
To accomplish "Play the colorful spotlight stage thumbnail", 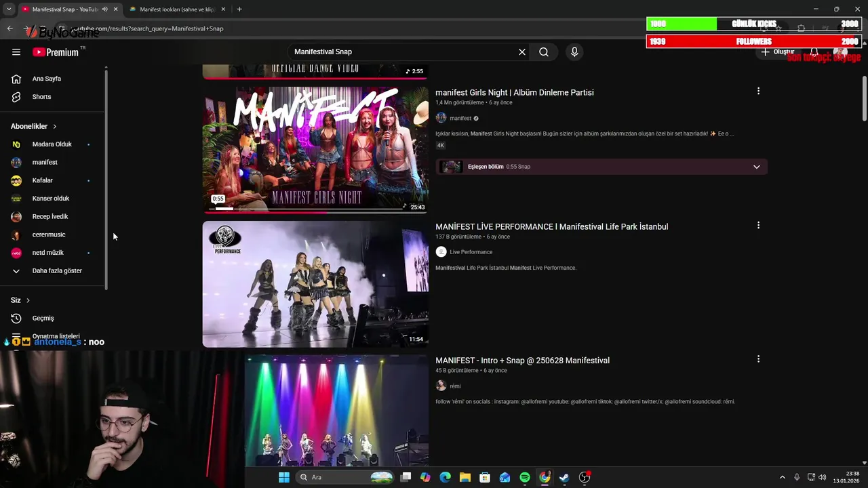I will [x=337, y=411].
